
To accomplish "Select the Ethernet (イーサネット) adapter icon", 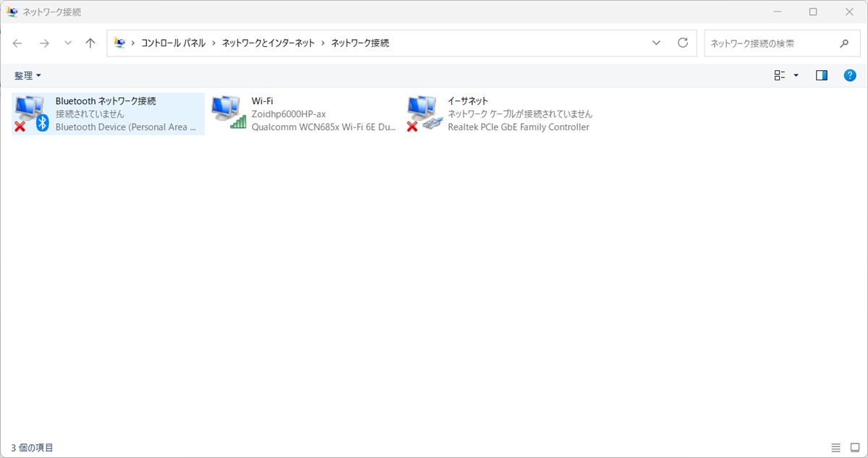I will click(x=424, y=114).
